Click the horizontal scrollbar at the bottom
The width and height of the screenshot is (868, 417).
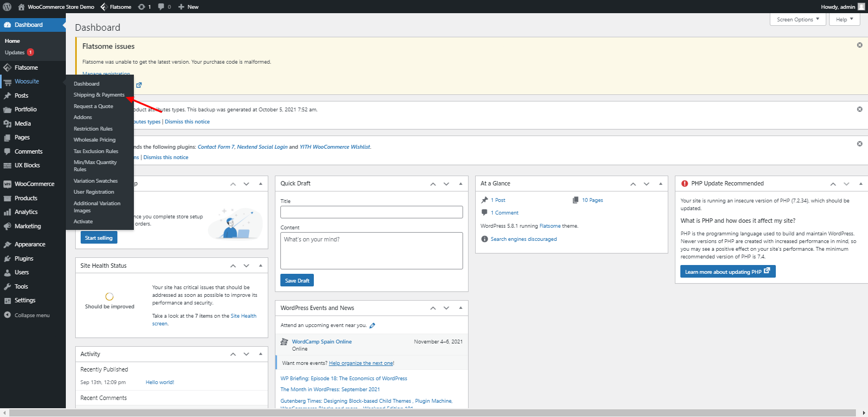pyautogui.click(x=433, y=413)
